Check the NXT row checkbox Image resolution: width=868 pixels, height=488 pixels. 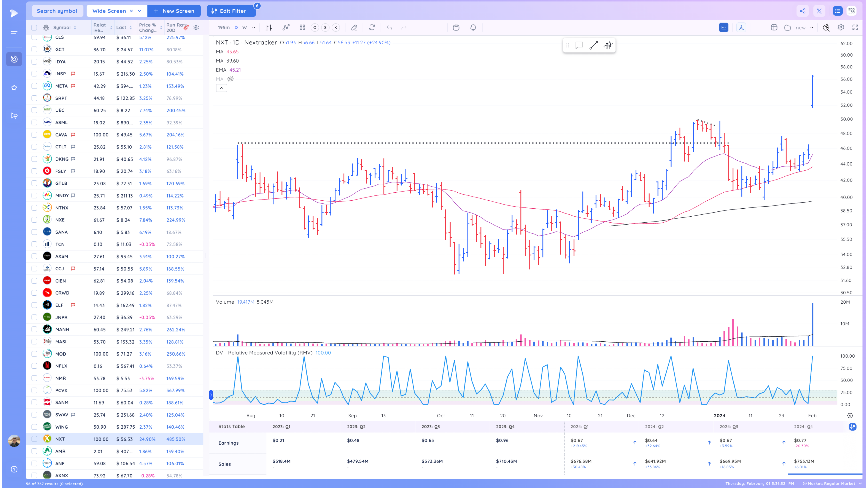[x=34, y=439]
